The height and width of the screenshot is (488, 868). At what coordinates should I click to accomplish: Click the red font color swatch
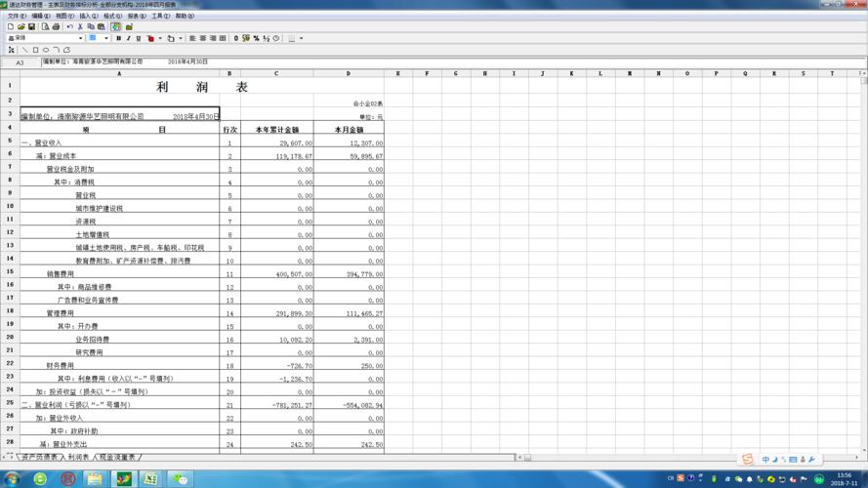(x=150, y=39)
